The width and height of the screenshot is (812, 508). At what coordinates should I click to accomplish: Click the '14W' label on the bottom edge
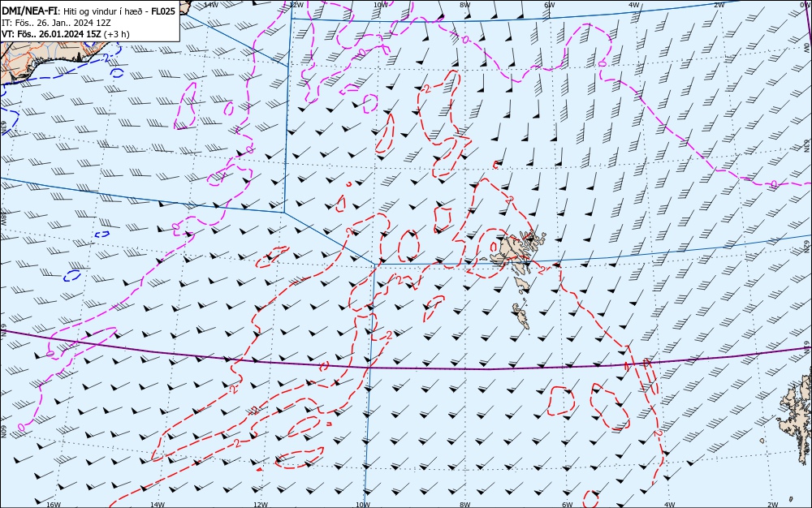[158, 505]
